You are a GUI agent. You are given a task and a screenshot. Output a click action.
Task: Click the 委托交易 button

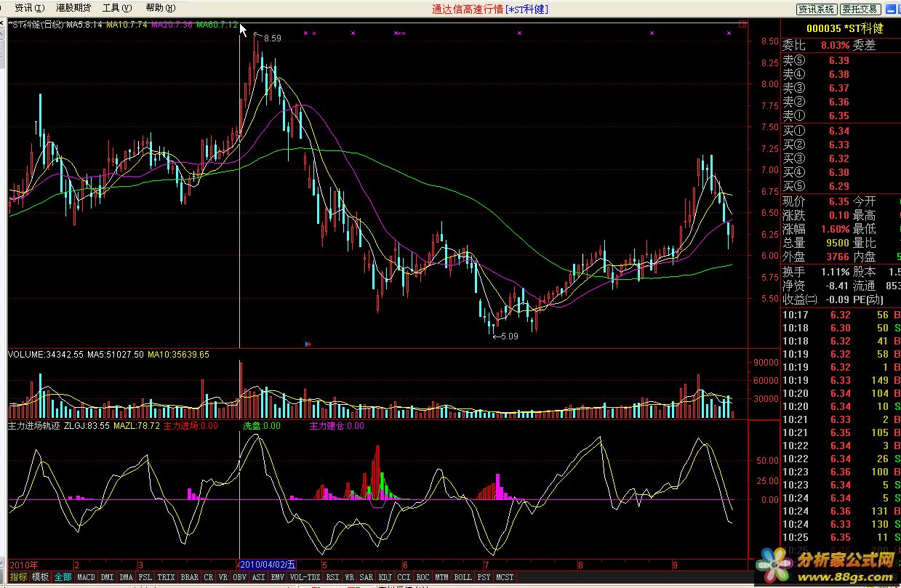[x=860, y=9]
